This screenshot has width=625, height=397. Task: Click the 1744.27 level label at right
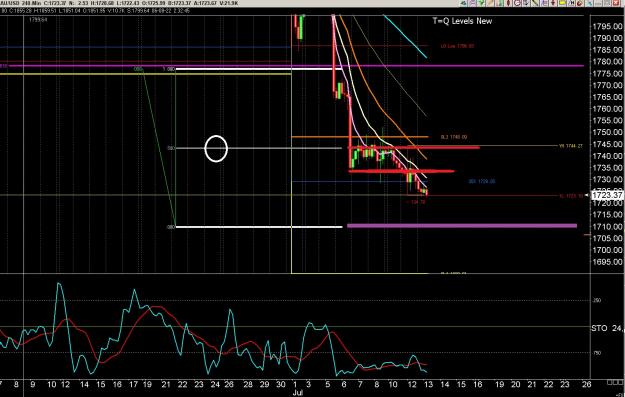(x=571, y=146)
